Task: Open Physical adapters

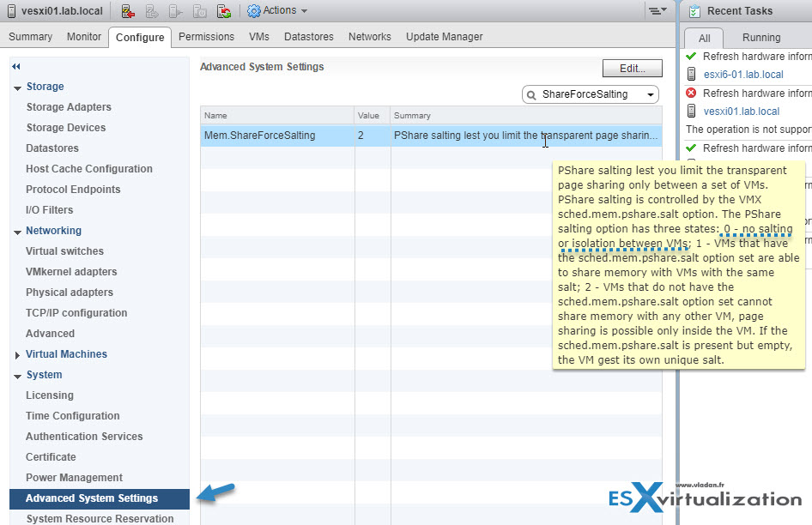Action: 70,293
